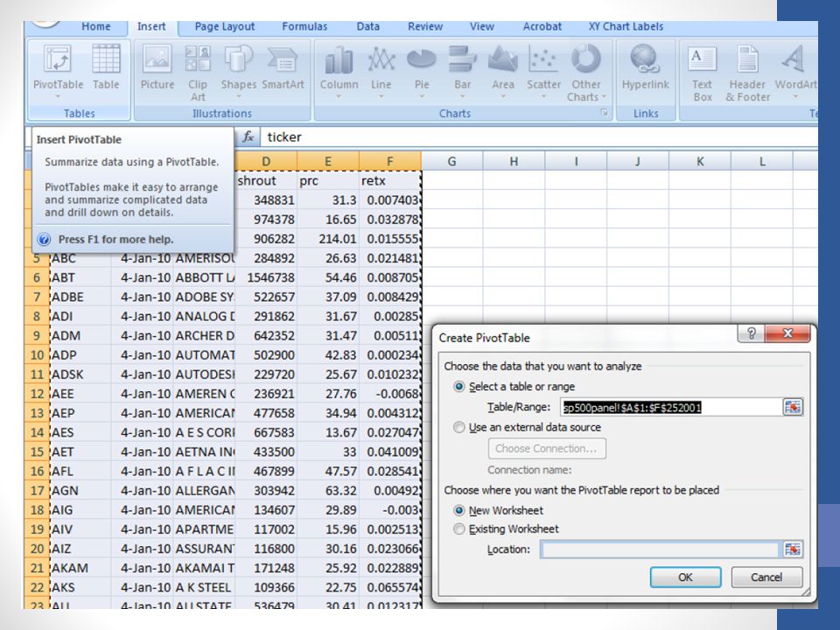Viewport: 840px width, 630px height.
Task: Click the shrout header cell
Action: point(266,180)
